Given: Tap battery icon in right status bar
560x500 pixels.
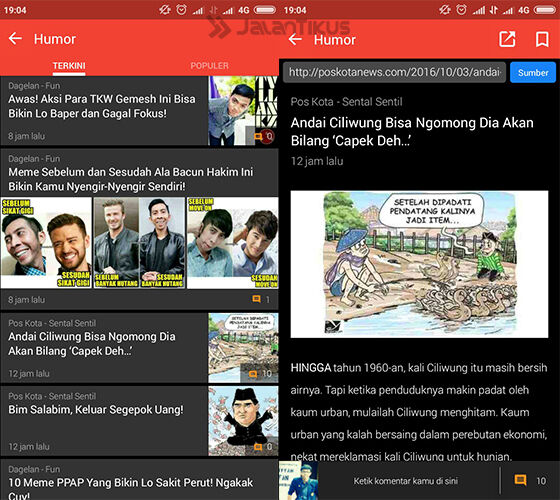Looking at the screenshot, I should [x=545, y=10].
